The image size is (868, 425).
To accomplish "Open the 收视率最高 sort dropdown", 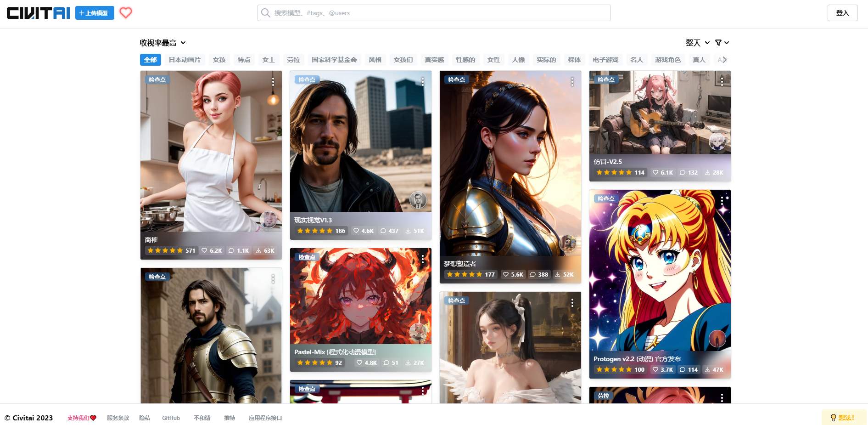I will 163,43.
